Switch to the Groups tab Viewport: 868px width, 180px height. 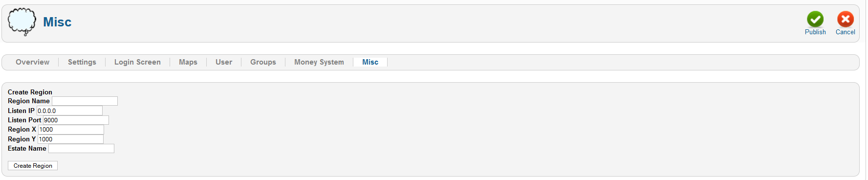pyautogui.click(x=263, y=62)
